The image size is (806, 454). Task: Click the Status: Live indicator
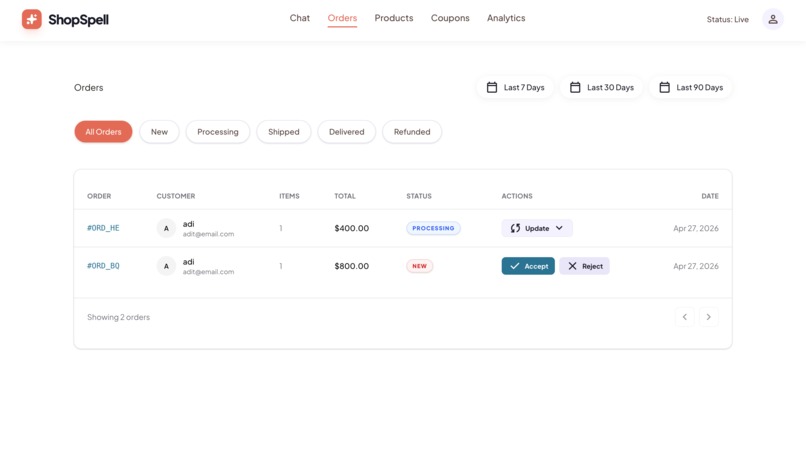(727, 20)
